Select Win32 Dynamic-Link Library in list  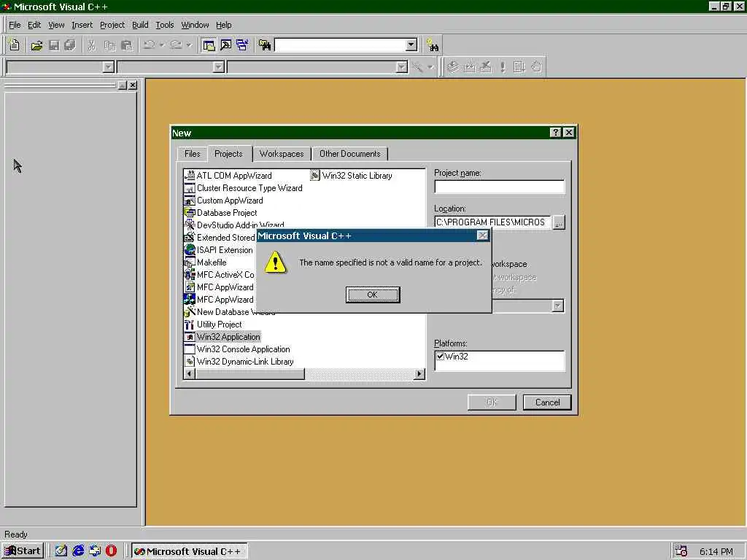(245, 362)
